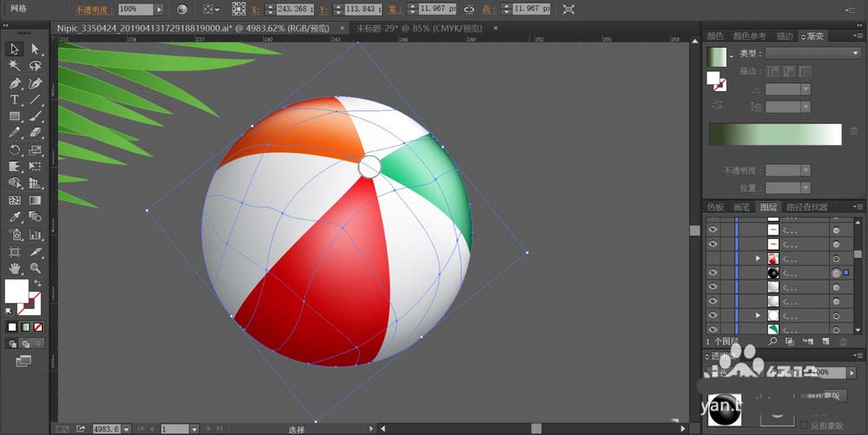Click the X position value field
Viewport: 868px width, 435px height.
point(295,10)
